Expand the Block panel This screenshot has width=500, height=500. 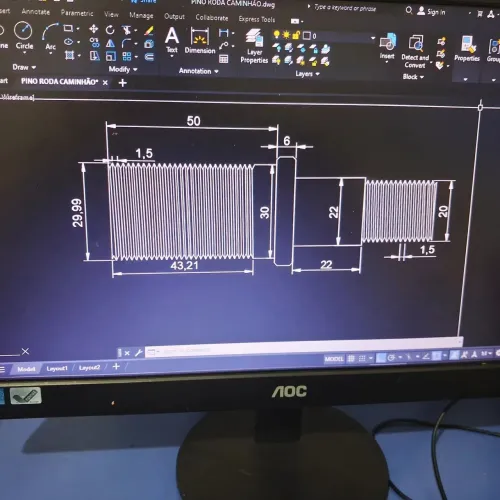pos(413,77)
